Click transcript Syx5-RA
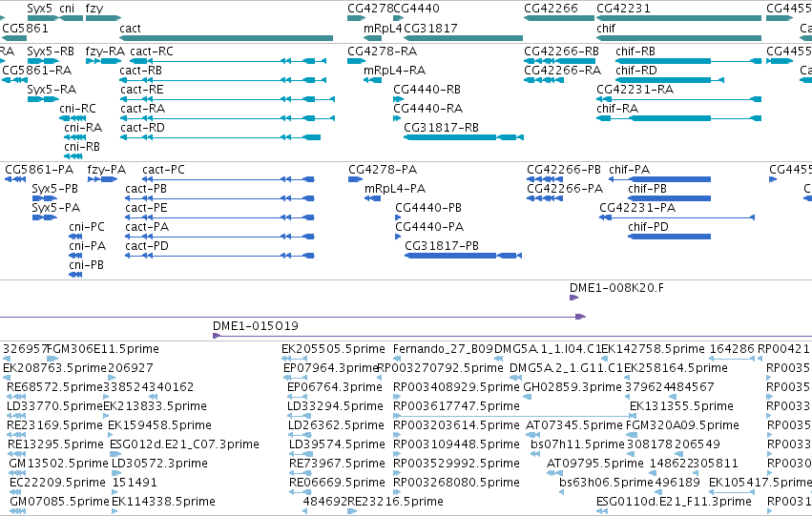This screenshot has width=812, height=516. (43, 99)
